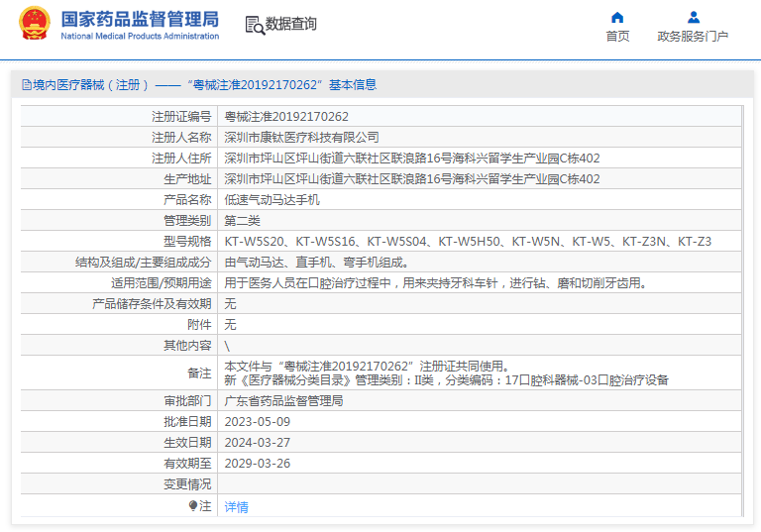Click the 产品储存条件及有效期 label

pyautogui.click(x=152, y=304)
